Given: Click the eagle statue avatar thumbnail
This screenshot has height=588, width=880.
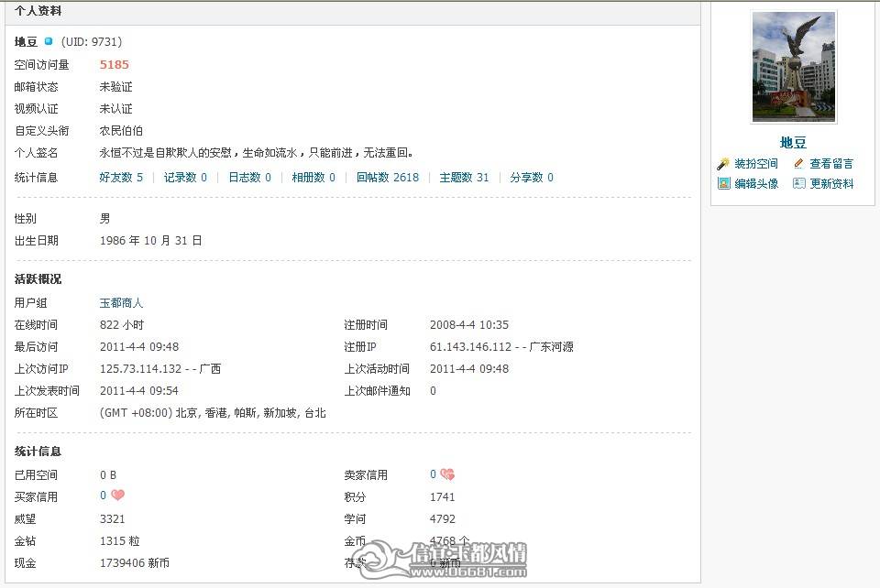Looking at the screenshot, I should coord(794,67).
